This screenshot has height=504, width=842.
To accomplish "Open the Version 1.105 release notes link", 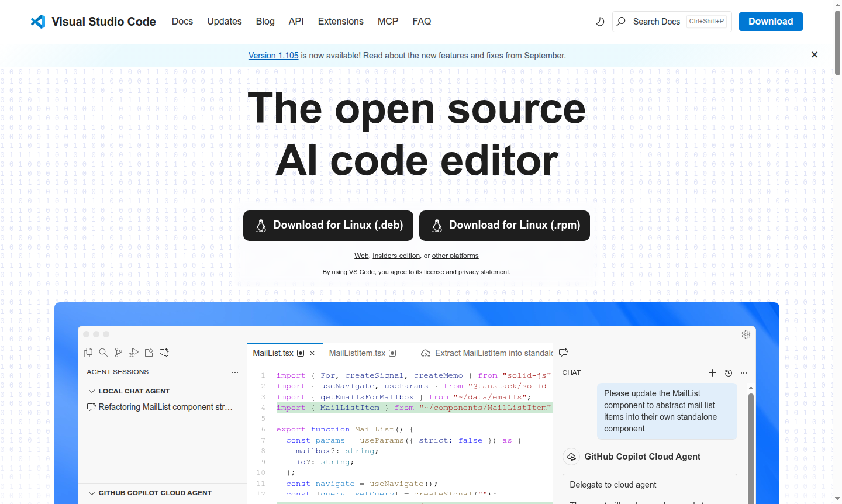I will tap(273, 55).
